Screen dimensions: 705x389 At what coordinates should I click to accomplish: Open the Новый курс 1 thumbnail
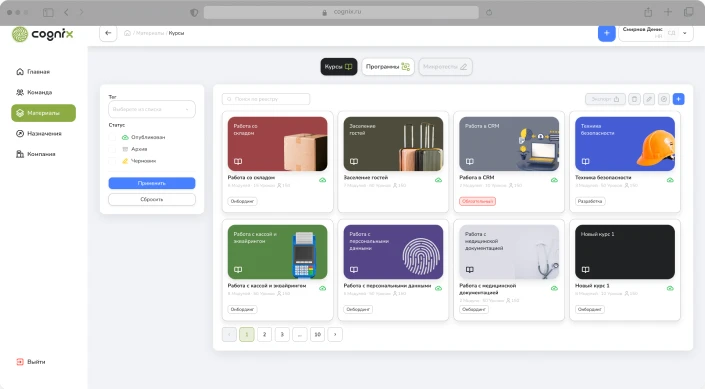click(625, 252)
